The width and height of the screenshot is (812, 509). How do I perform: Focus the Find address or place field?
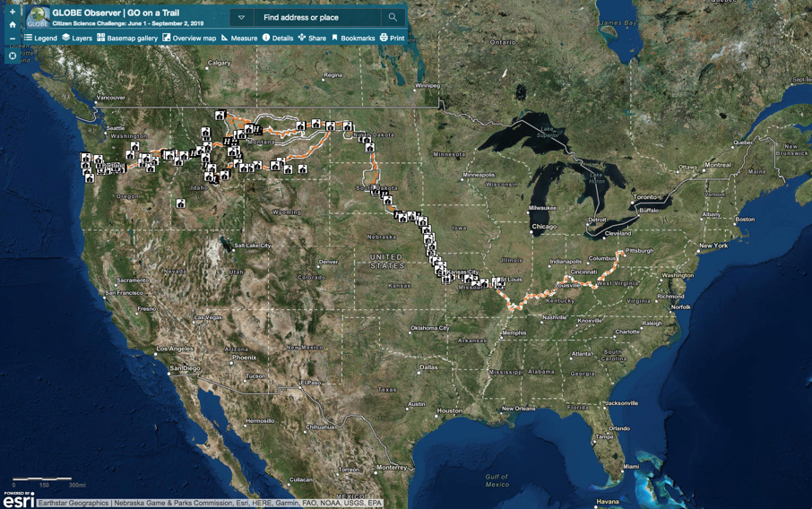click(x=317, y=17)
